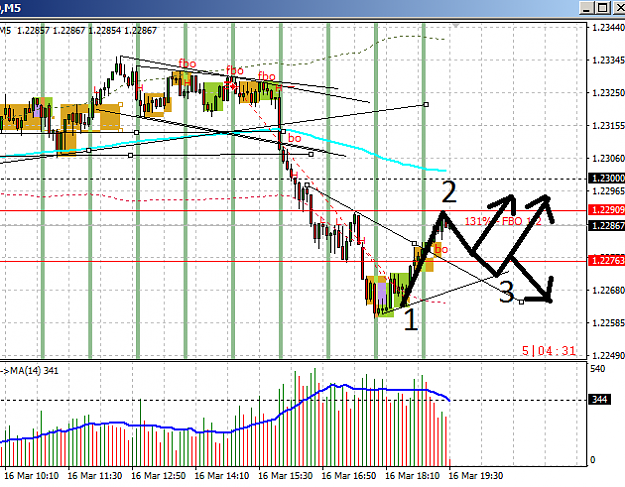Grab the trendline handle at the rising line's right end near 1.23250
Image resolution: width=625 pixels, height=487 pixels.
[x=426, y=104]
